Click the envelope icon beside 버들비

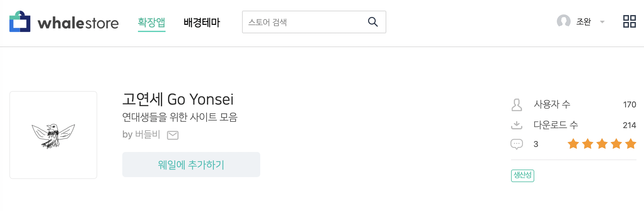(x=173, y=135)
